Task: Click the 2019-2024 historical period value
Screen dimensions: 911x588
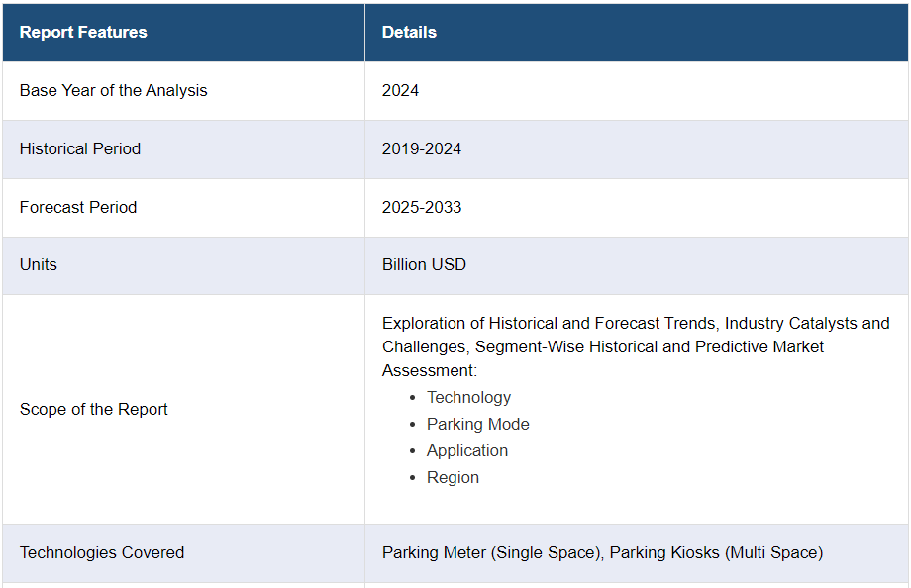Action: click(422, 148)
